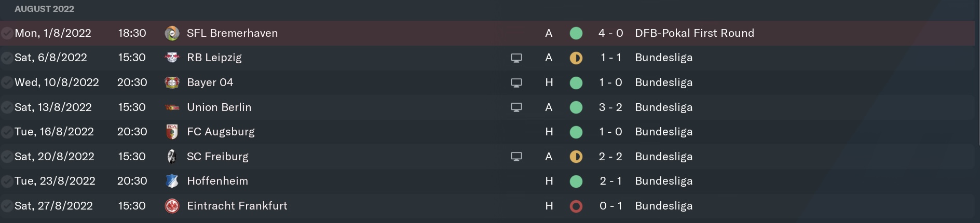Click the Hoffenheim club crest
Viewport: 980px width, 223px height.
point(172,181)
